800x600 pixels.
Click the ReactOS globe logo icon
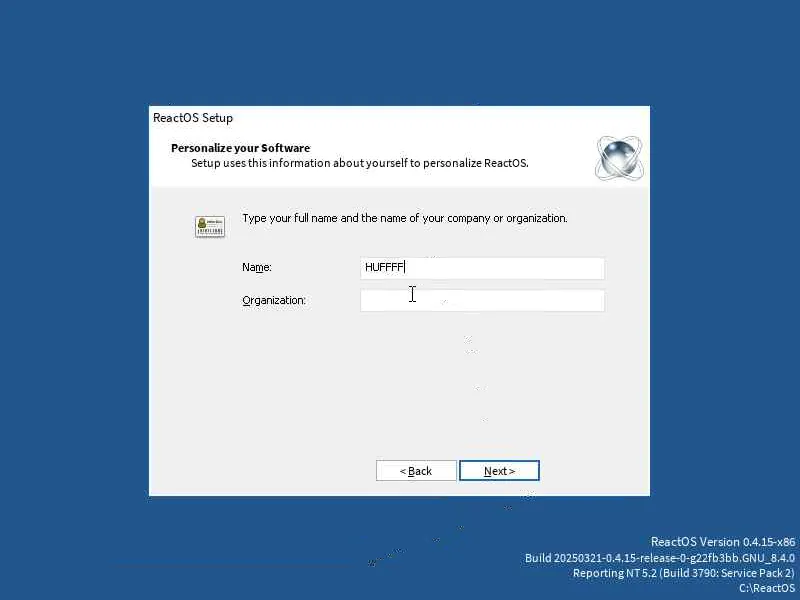(x=619, y=158)
